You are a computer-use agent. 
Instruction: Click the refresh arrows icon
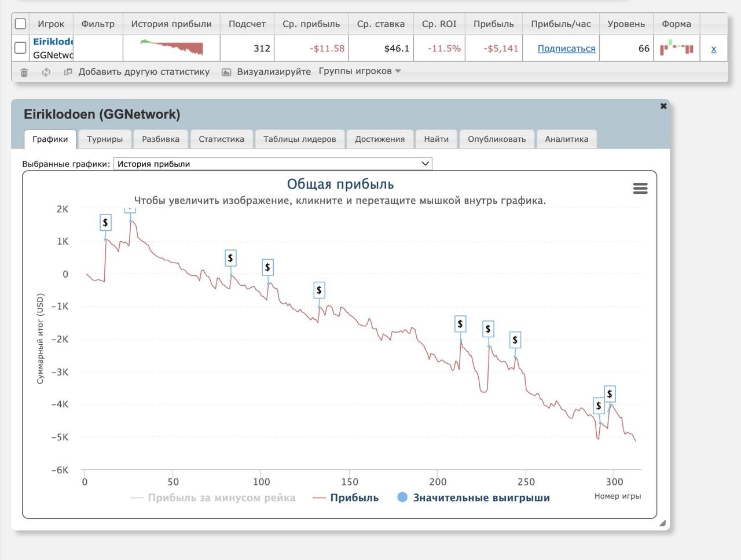click(46, 72)
